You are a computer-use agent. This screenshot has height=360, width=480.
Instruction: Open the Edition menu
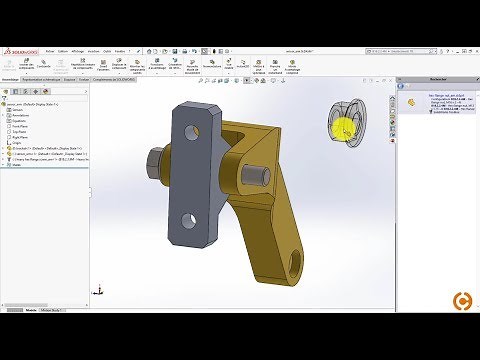click(63, 51)
